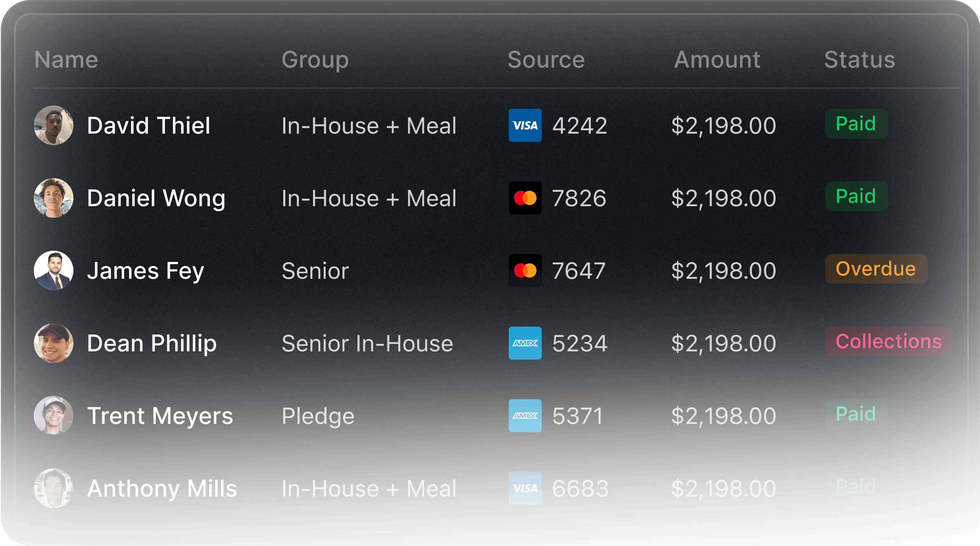Open Trent Meyers' name link
Image resolution: width=980 pixels, height=546 pixels.
(x=160, y=416)
